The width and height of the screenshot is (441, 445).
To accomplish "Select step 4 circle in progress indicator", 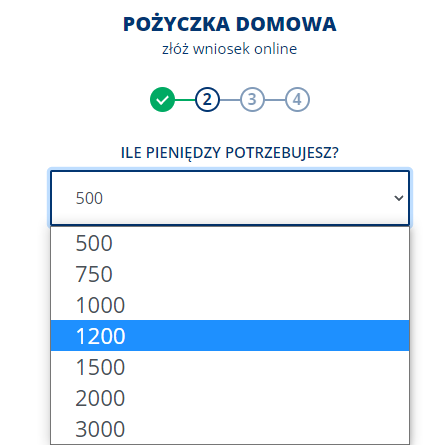I will (297, 99).
